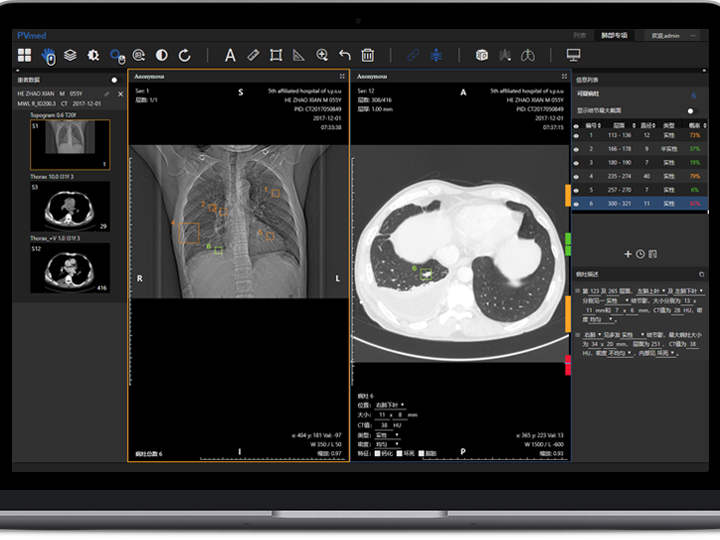Click the grid layout icon in toolbar
The image size is (720, 540).
[x=24, y=55]
